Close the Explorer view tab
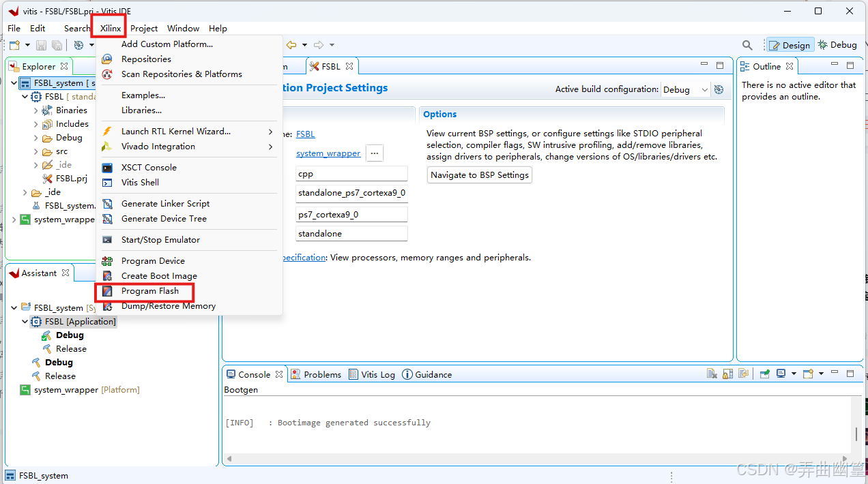Screen dimensions: 868x484 64,66
